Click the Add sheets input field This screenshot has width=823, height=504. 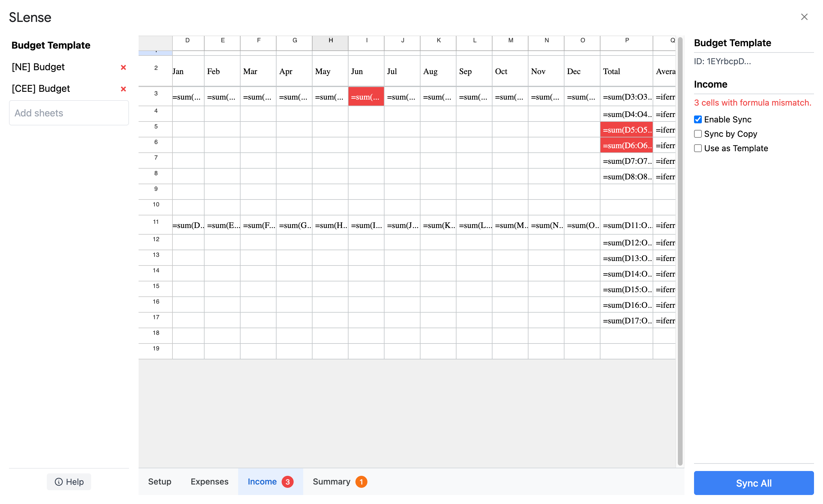tap(69, 113)
